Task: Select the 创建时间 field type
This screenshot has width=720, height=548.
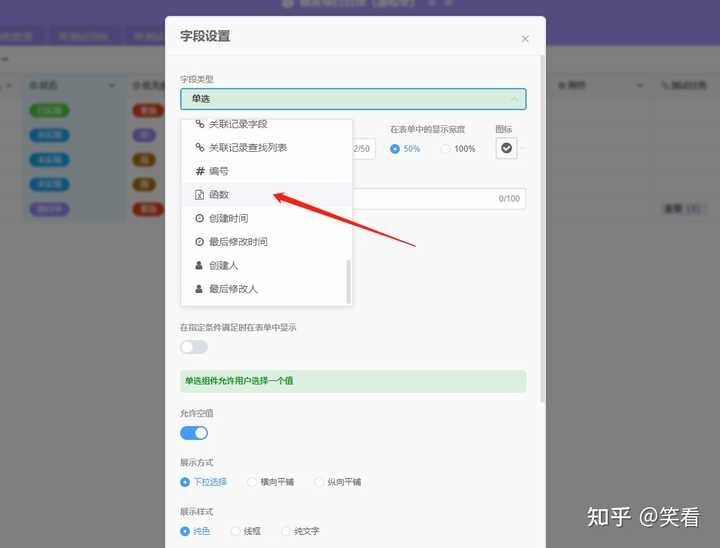Action: tap(267, 218)
